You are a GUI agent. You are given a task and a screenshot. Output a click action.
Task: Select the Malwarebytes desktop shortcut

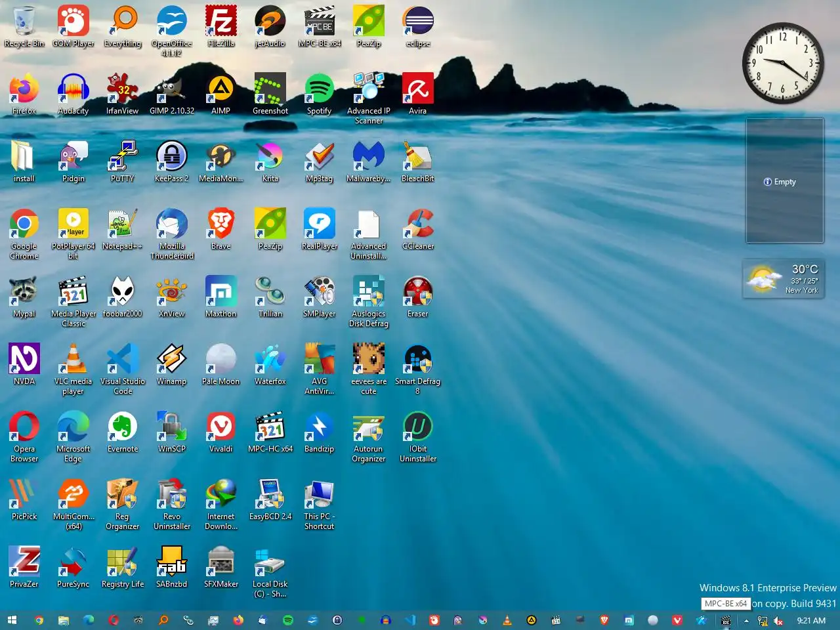click(x=369, y=162)
